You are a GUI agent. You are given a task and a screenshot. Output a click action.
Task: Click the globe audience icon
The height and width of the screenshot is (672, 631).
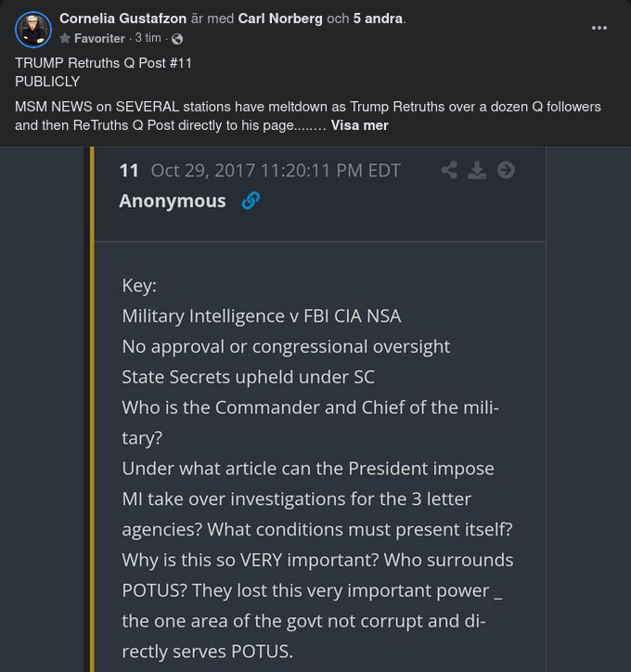click(177, 39)
